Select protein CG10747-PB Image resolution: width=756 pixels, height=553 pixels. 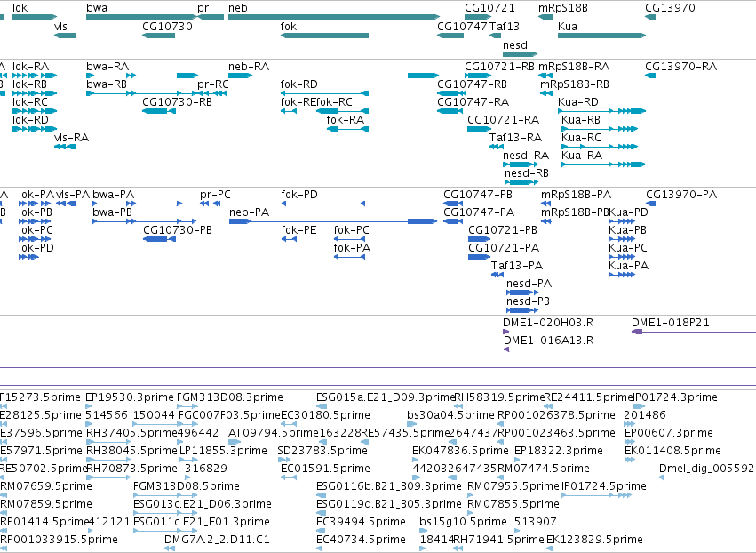coord(478,195)
